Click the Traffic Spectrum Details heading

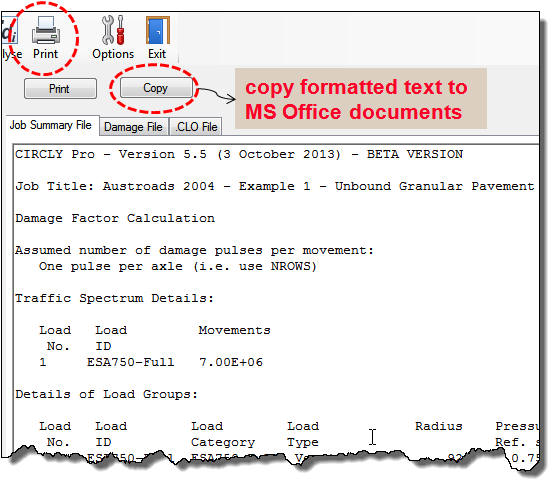click(114, 298)
